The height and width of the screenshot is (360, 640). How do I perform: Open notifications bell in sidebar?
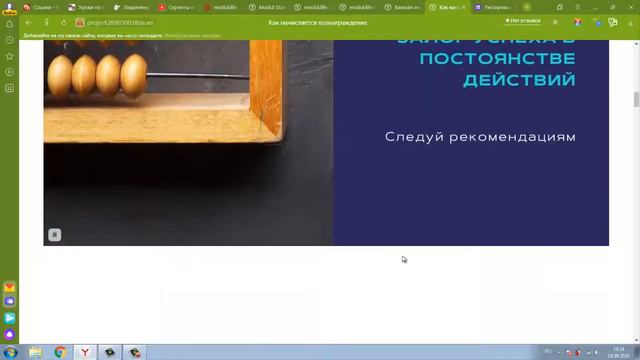[x=9, y=24]
